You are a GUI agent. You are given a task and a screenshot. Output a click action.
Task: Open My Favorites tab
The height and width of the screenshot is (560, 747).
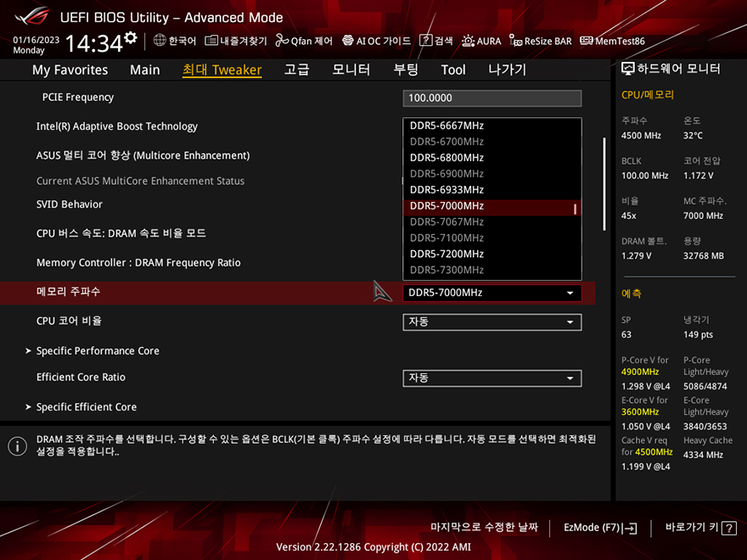tap(70, 70)
